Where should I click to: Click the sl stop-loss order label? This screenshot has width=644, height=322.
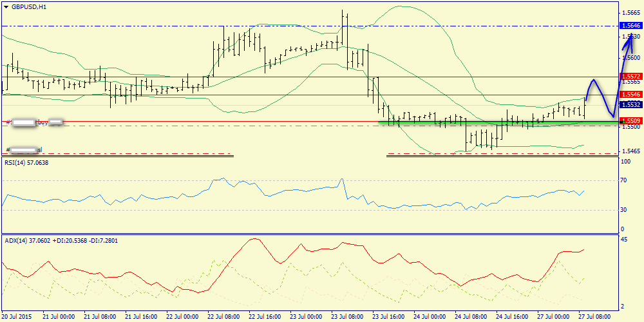pyautogui.click(x=39, y=150)
